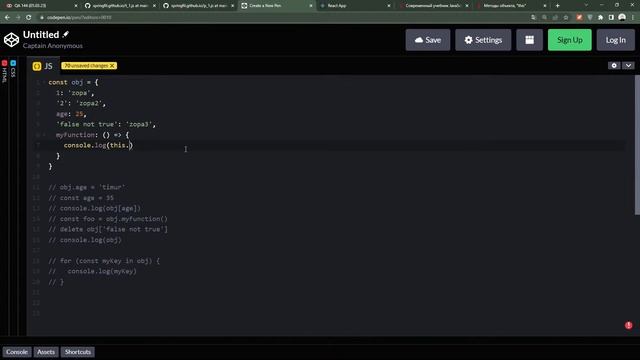Click the "// obj.age = 'timur'" comment line

(87, 187)
